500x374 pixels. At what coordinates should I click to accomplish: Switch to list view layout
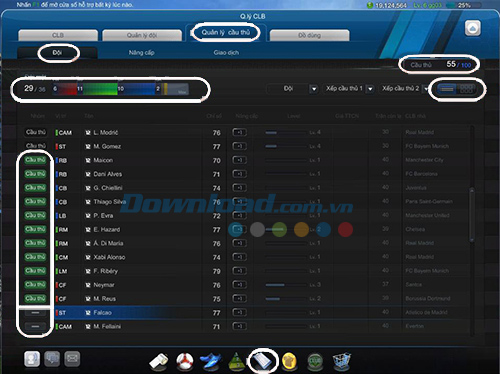tap(447, 89)
